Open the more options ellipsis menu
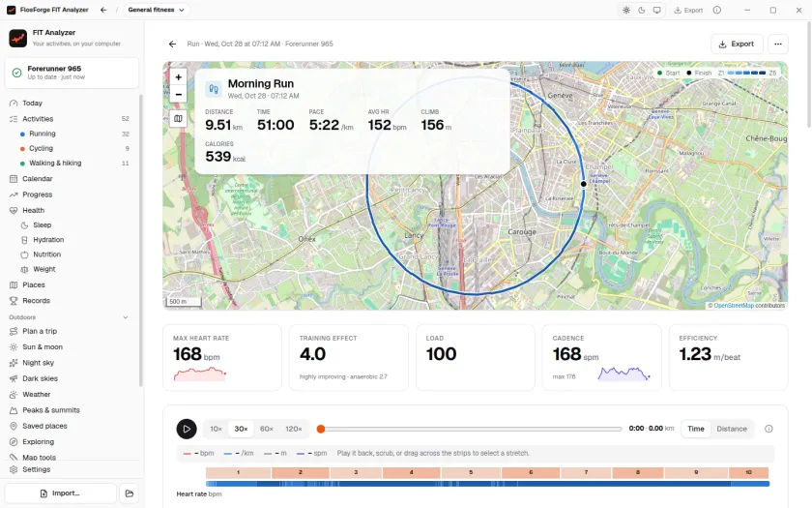Image resolution: width=812 pixels, height=508 pixels. click(778, 45)
